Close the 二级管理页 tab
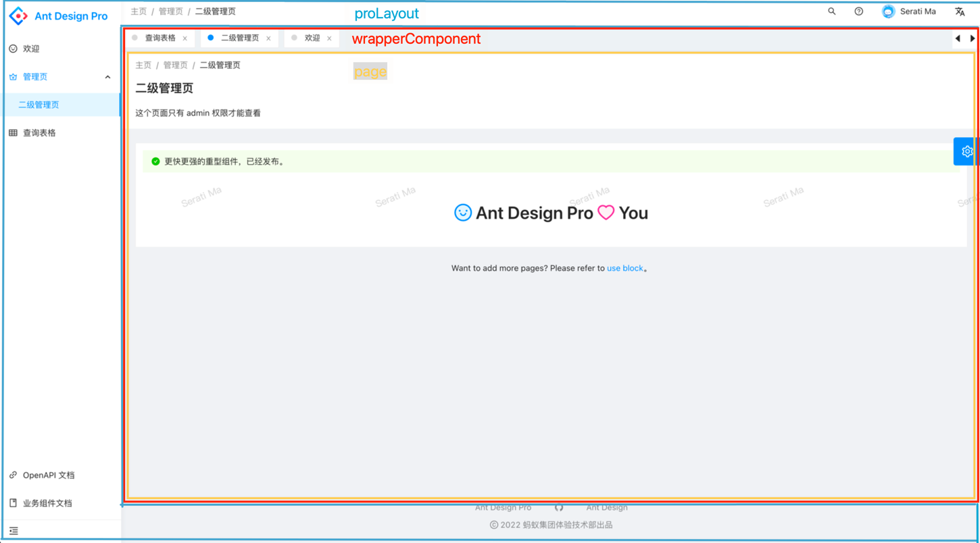This screenshot has height=543, width=980. click(268, 38)
